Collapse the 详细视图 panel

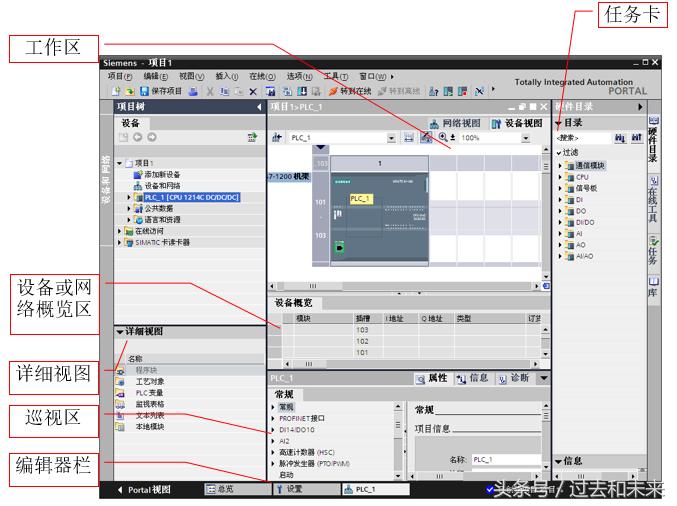(x=120, y=332)
